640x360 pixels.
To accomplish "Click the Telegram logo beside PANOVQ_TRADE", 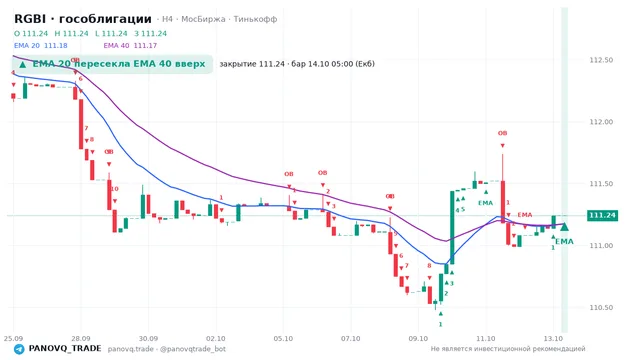I will (19, 349).
